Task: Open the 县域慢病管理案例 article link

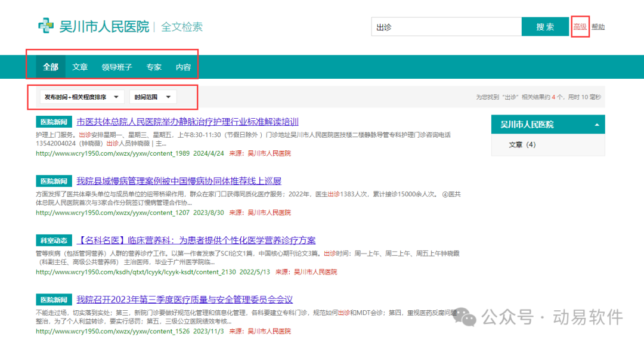Action: point(178,181)
